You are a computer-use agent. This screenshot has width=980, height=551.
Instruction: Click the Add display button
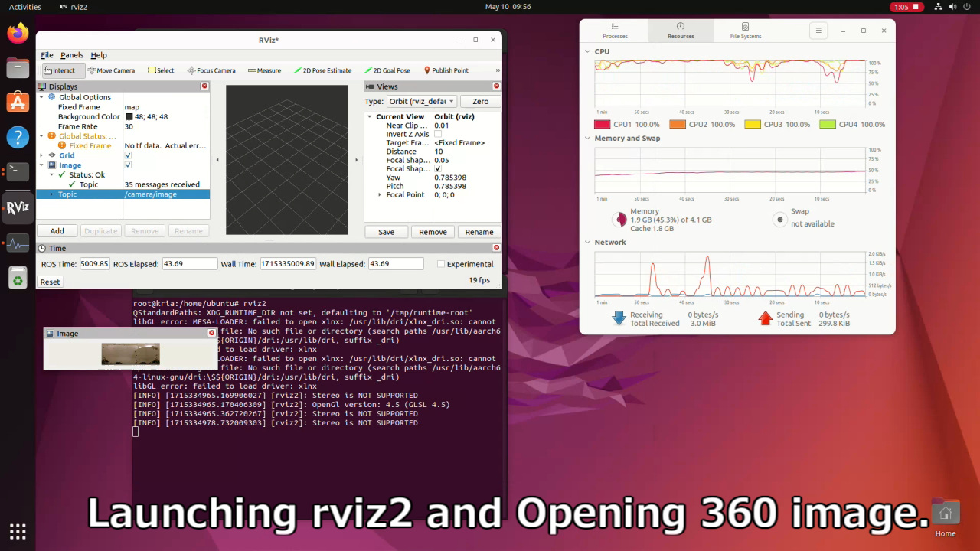pos(57,231)
